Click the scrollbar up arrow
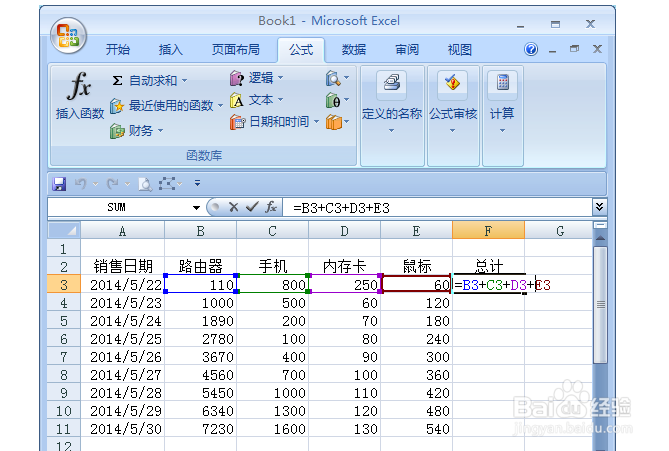Image resolution: width=669 pixels, height=451 pixels. pos(600,238)
